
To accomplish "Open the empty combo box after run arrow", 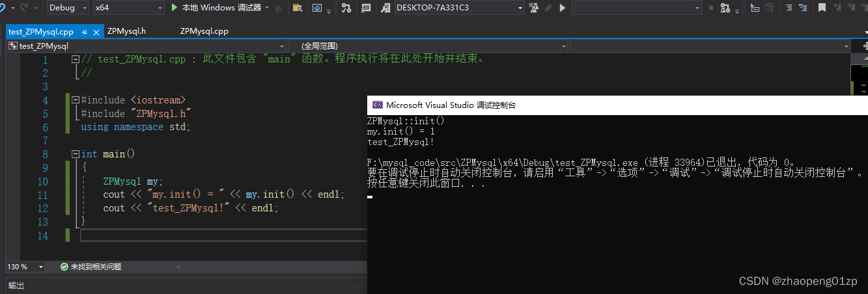I will [x=637, y=8].
